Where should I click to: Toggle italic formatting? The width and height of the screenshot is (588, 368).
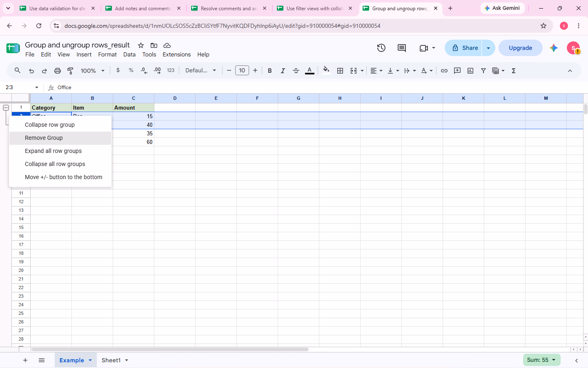click(283, 71)
